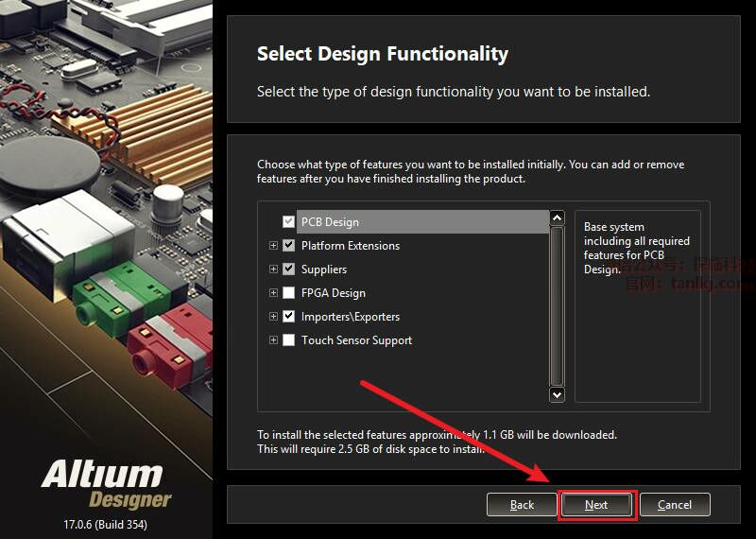Proceed with the Next button
Viewport: 756px width, 539px height.
tap(596, 505)
